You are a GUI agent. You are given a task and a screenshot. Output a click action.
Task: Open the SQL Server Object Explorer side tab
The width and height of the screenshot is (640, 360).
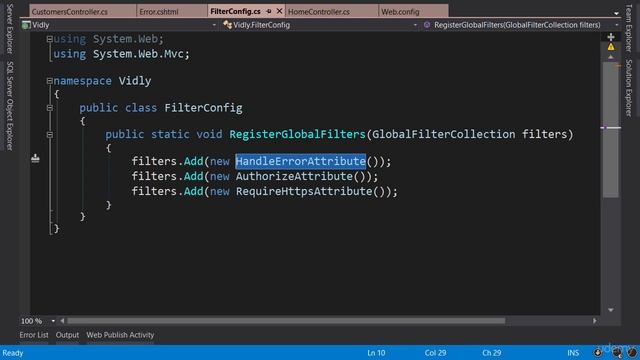[x=10, y=106]
